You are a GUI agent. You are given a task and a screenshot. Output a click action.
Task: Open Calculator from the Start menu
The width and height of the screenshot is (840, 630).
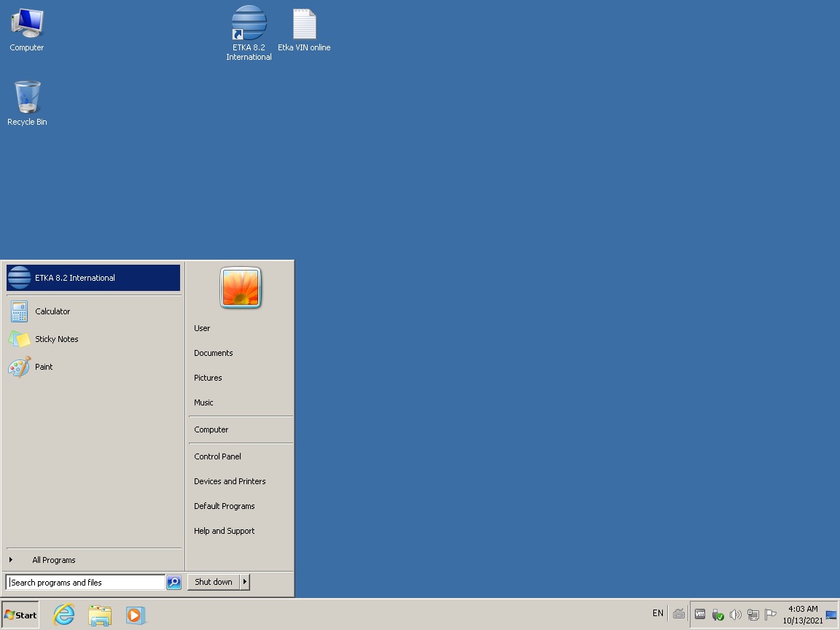click(x=93, y=311)
